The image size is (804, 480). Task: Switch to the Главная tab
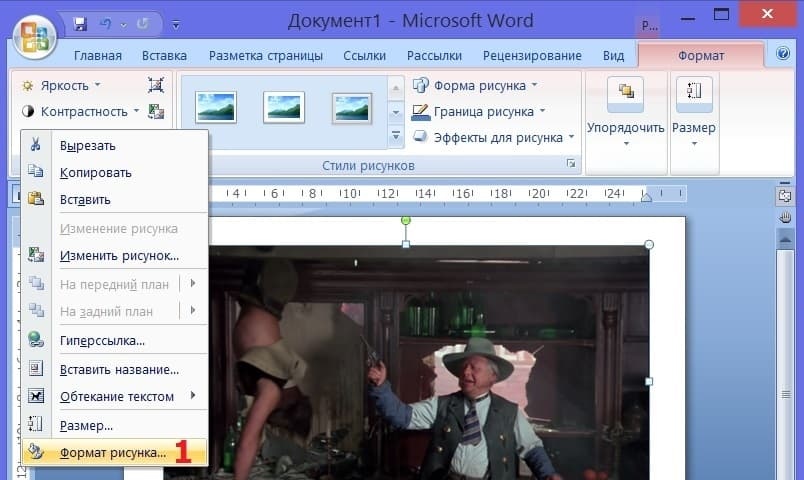point(98,55)
